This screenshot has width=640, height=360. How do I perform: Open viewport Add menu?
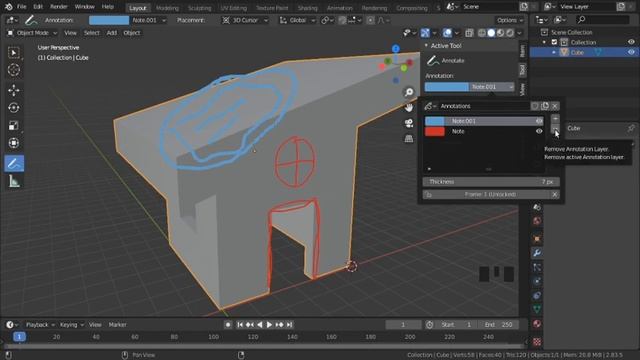(112, 33)
